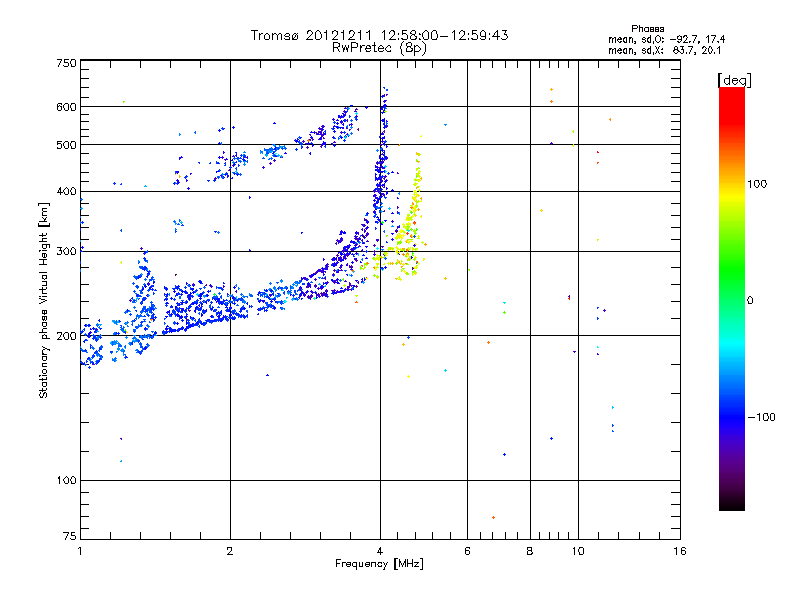Click the x-axis tick label '4'
Image resolution: width=800 pixels, height=600 pixels.
(380, 551)
